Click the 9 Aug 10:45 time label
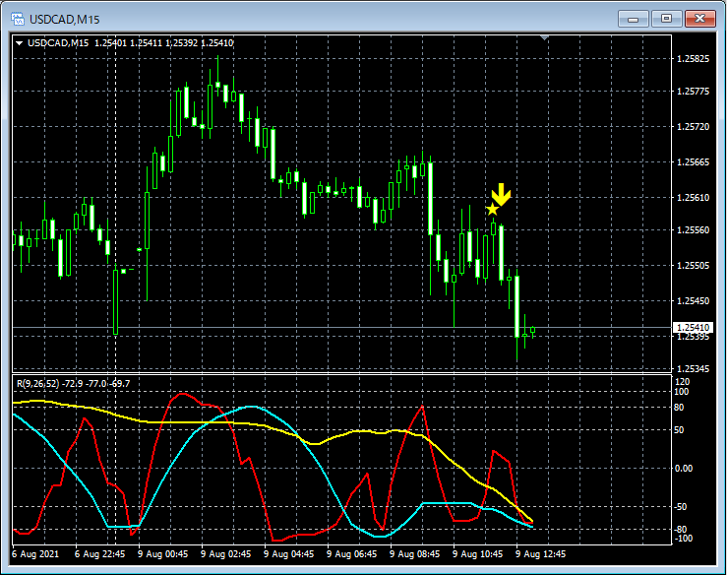 point(478,554)
